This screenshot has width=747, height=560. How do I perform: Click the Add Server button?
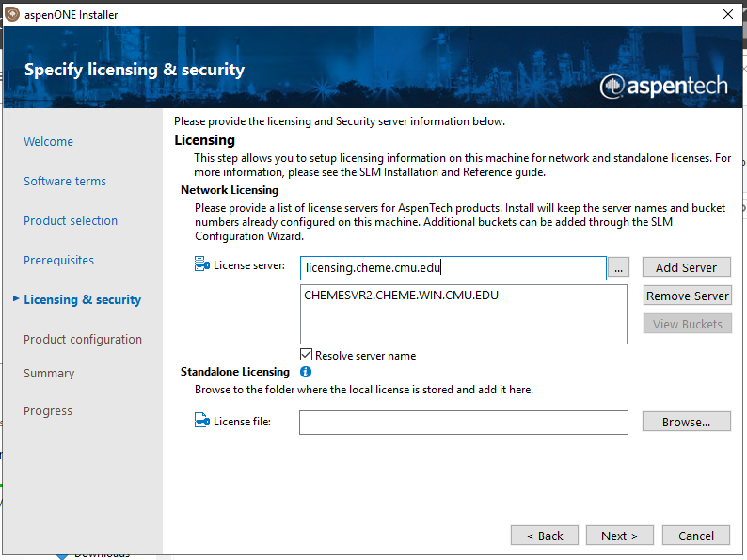687,267
